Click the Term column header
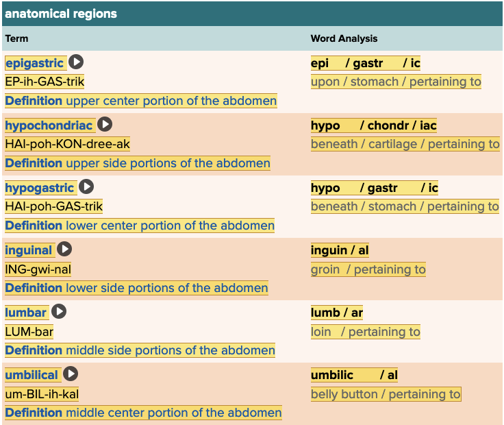This screenshot has height=425, width=504. [17, 38]
